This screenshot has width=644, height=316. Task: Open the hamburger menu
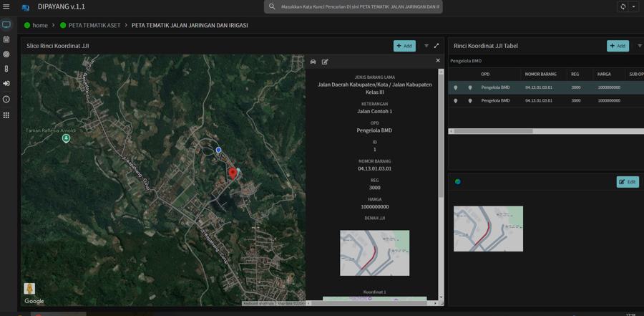coord(6,6)
